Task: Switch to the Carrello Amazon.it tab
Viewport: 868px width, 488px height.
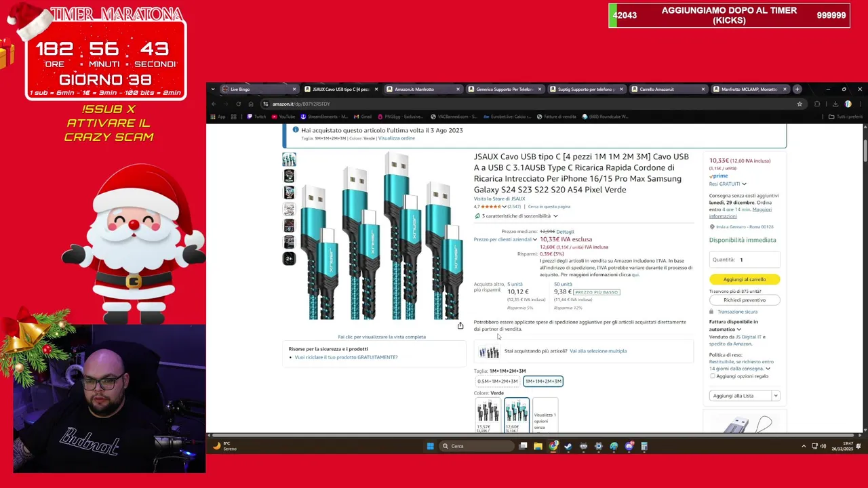Action: [x=668, y=89]
